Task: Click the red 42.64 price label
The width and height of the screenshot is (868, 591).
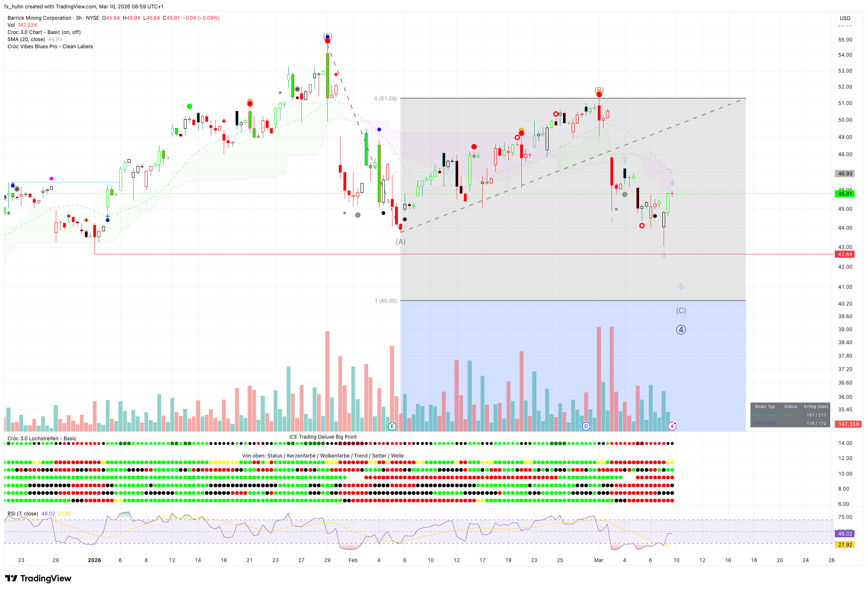Action: coord(845,254)
